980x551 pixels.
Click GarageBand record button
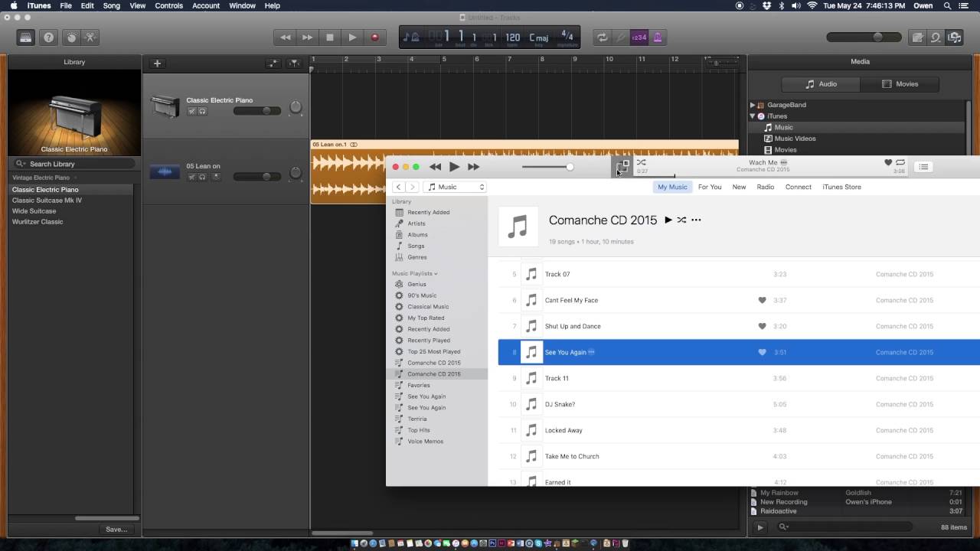click(374, 37)
